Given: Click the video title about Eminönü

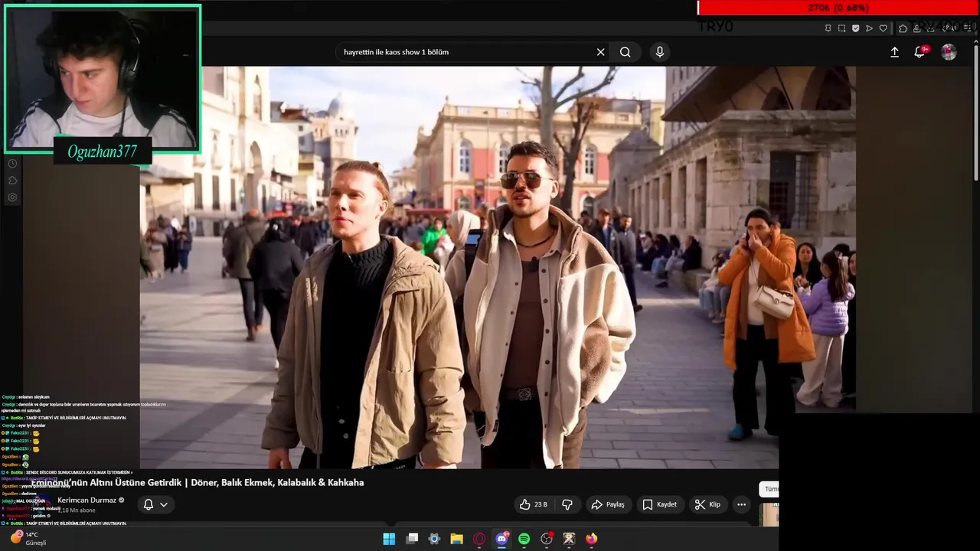Looking at the screenshot, I should pyautogui.click(x=198, y=483).
